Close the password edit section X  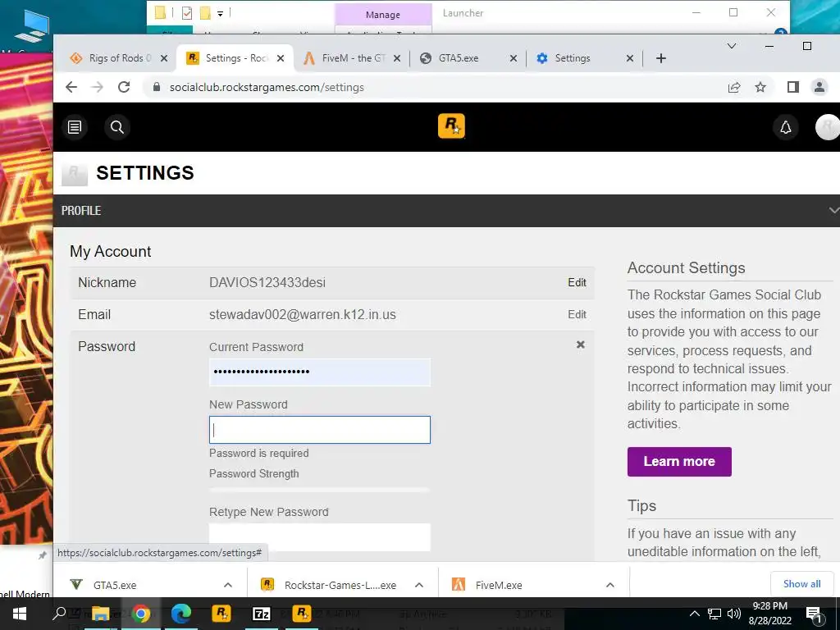(x=580, y=345)
